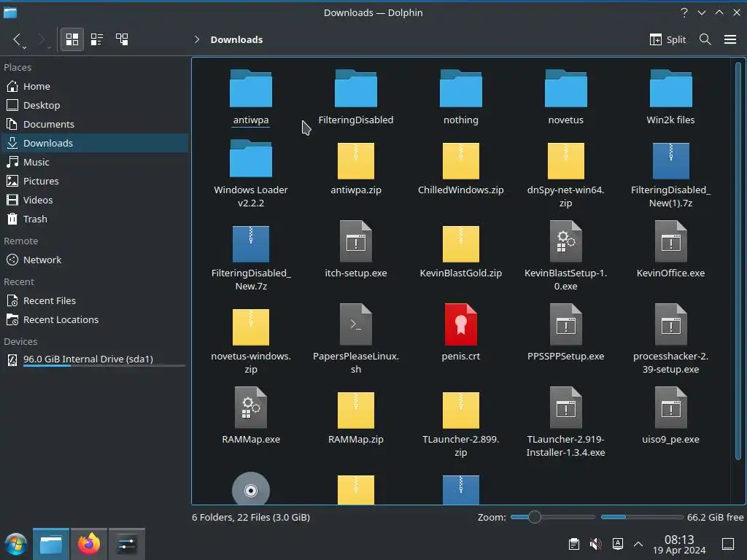
Task: Open Pictures in Places
Action: [94, 181]
